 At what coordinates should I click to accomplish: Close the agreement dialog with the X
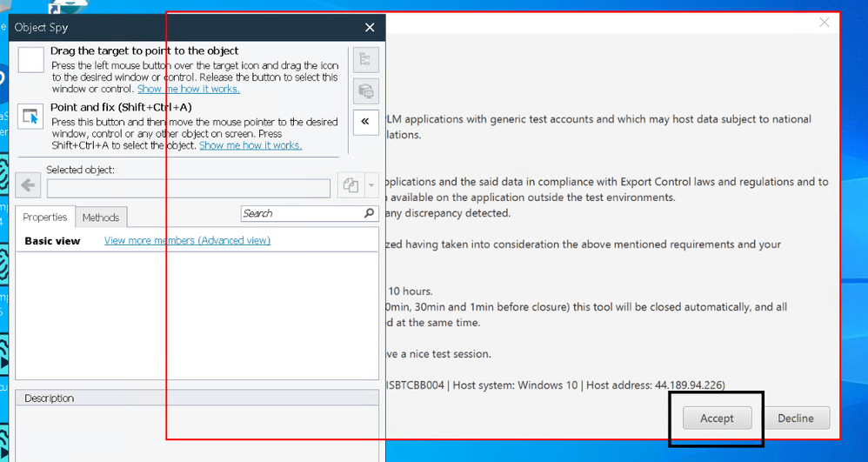[x=824, y=23]
